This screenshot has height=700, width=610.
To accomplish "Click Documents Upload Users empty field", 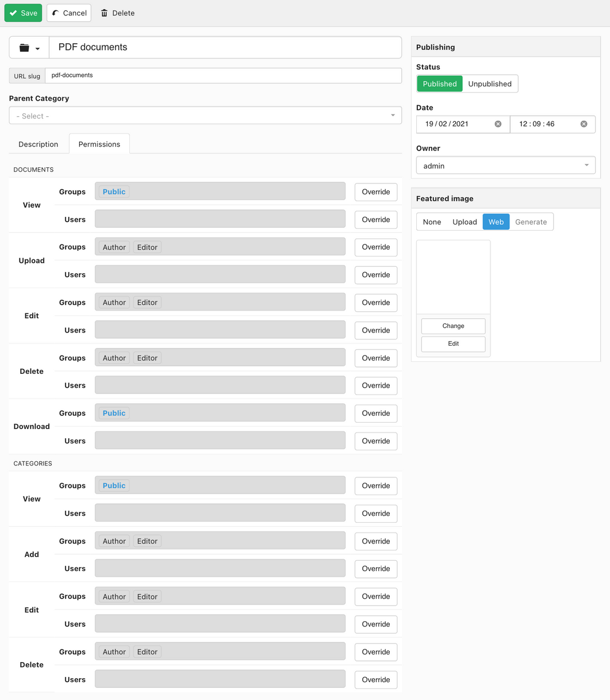I will tap(220, 274).
